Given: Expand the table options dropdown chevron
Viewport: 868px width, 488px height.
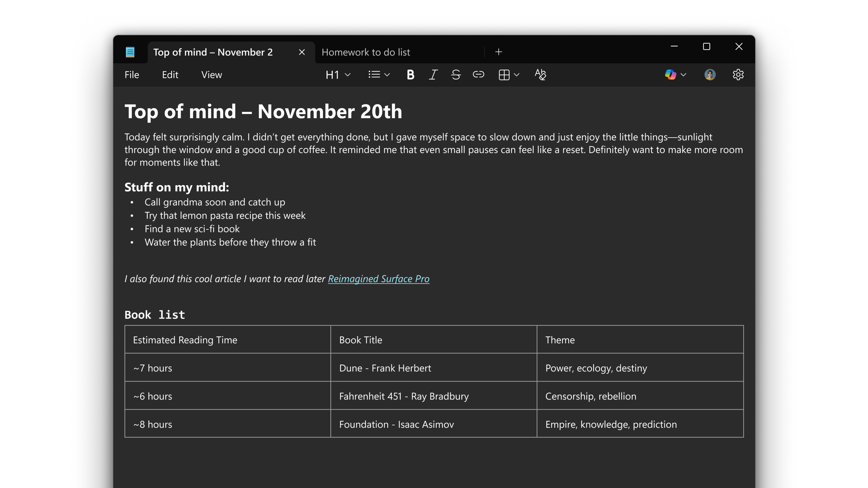Looking at the screenshot, I should coord(517,74).
